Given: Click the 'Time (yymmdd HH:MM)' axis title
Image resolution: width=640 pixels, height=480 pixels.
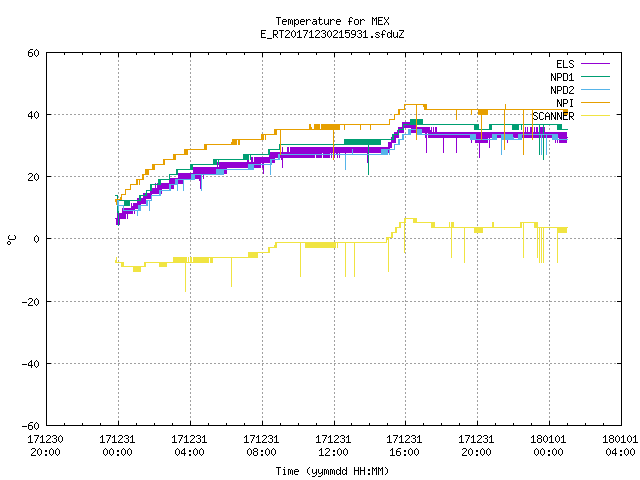Looking at the screenshot, I should 332,471.
